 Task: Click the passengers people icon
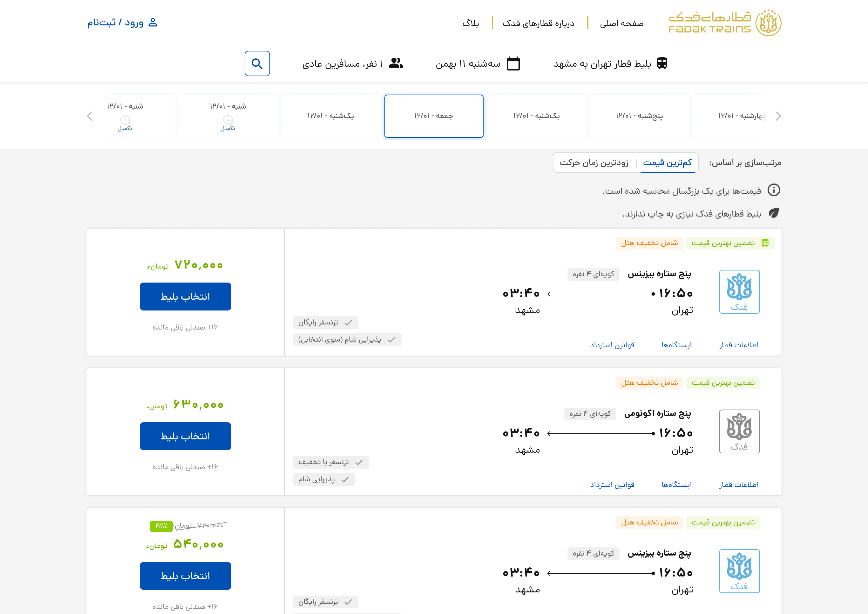[396, 63]
